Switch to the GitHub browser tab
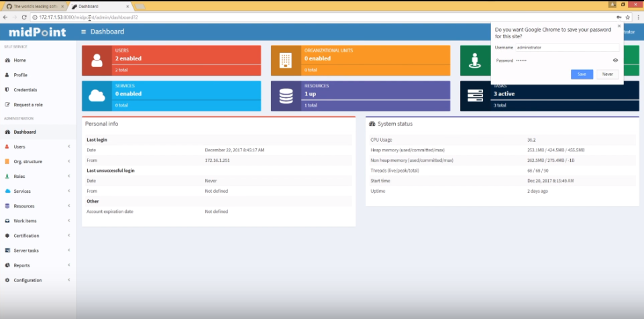This screenshot has width=644, height=319. 34,6
